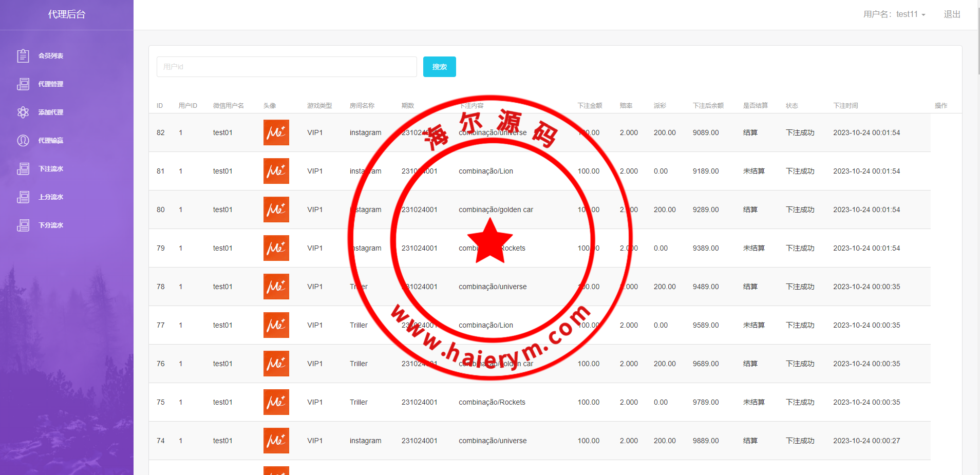Click the 用户ID column header
Viewport: 980px width, 475px height.
click(188, 106)
